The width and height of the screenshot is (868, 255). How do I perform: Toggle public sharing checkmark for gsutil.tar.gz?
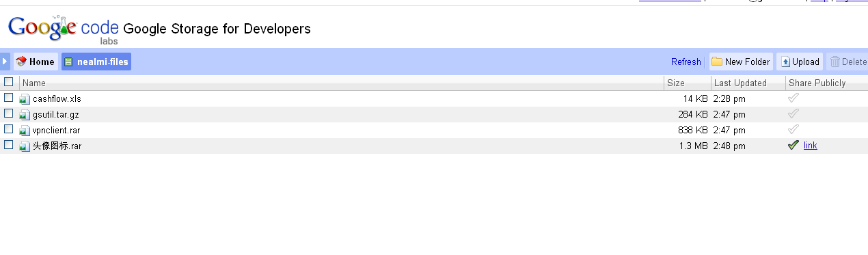pyautogui.click(x=793, y=113)
